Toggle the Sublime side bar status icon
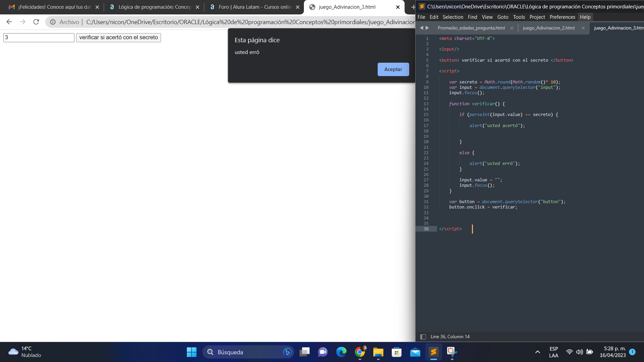Viewport: 644px width, 362px height. 423,337
